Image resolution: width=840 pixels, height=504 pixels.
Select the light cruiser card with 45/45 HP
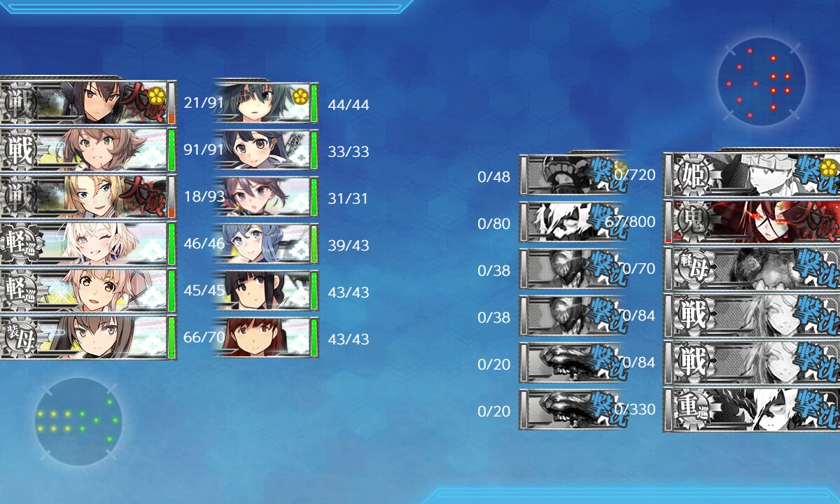point(88,291)
